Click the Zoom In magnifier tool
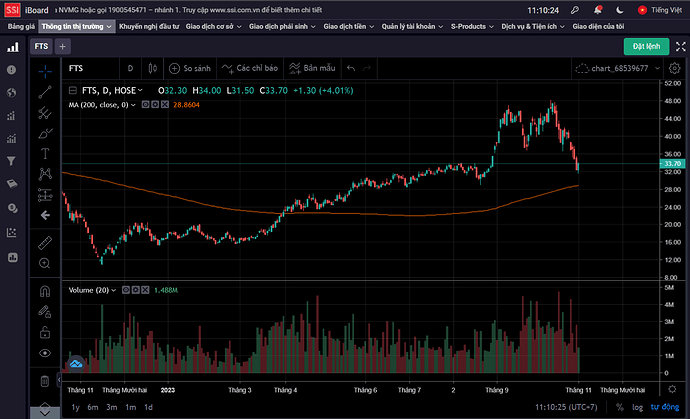Screen dimensions: 690x419 point(45,263)
